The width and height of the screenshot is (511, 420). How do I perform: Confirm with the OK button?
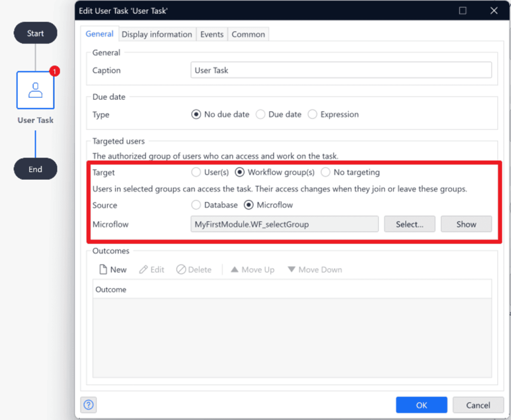pos(421,405)
